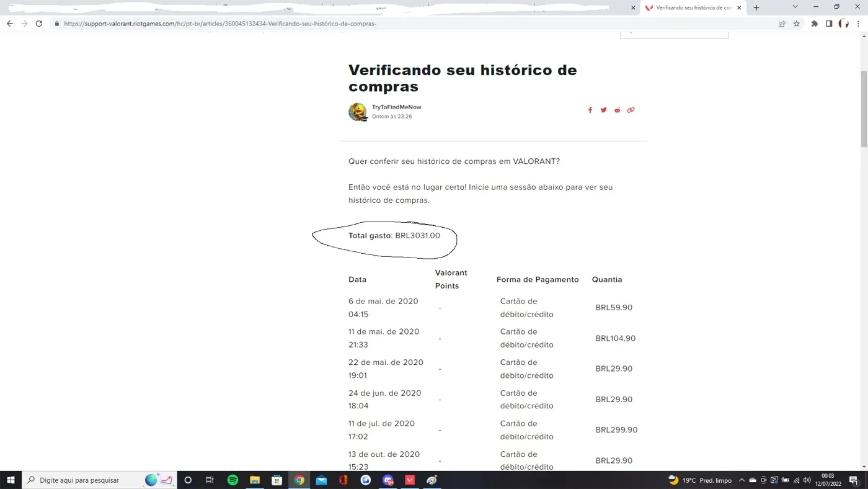The image size is (868, 489).
Task: Expand the tab search dropdown
Action: [x=795, y=7]
